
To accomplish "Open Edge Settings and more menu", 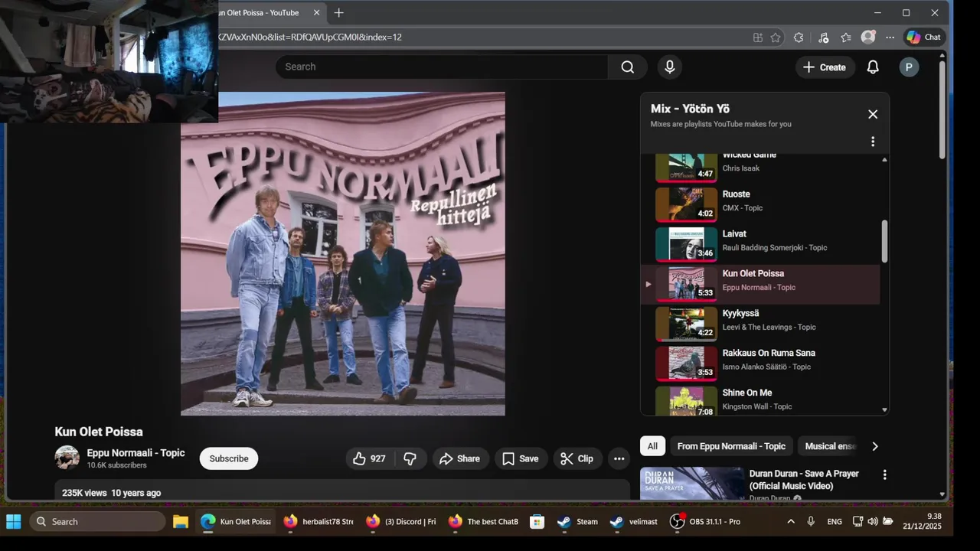I will coord(890,37).
